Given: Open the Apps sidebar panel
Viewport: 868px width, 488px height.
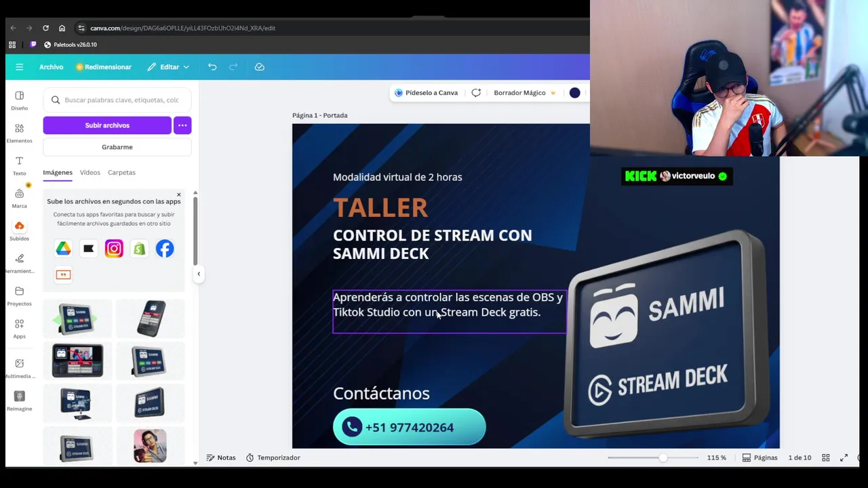Looking at the screenshot, I should [x=19, y=328].
